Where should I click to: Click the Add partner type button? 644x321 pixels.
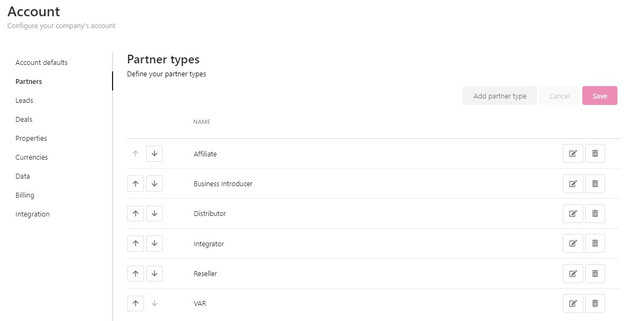pyautogui.click(x=500, y=96)
